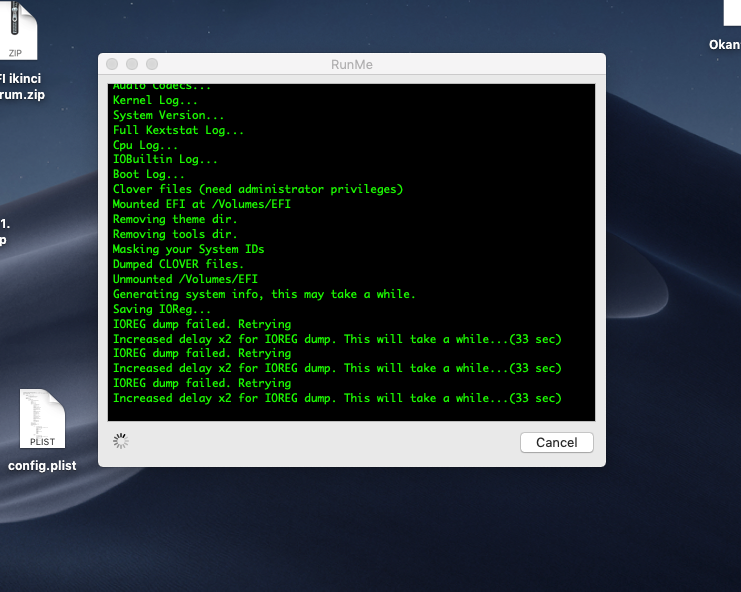Select the config.plist file icon
Viewport: 741px width, 592px height.
click(x=42, y=420)
